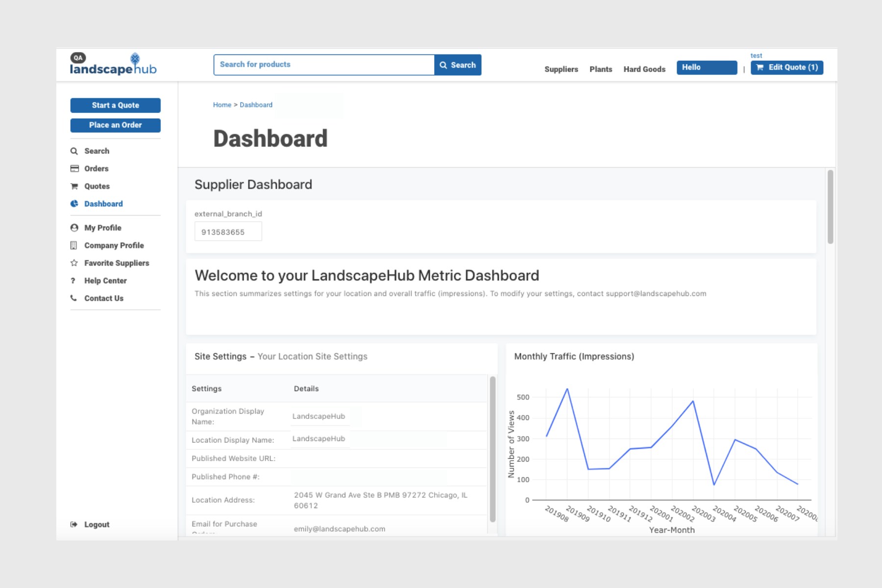
Task: Open the Hard Goods menu
Action: coord(644,69)
